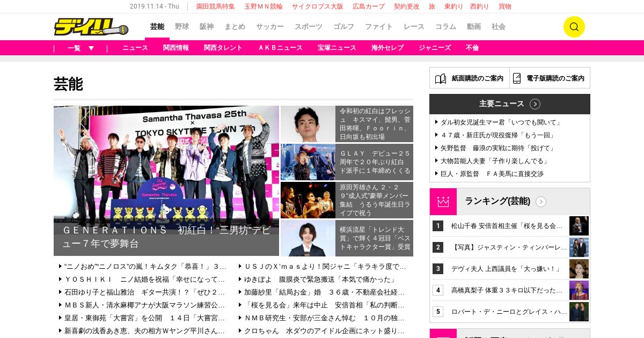Open the 電子版購読のご案内 button
This screenshot has height=338, width=644.
click(550, 78)
